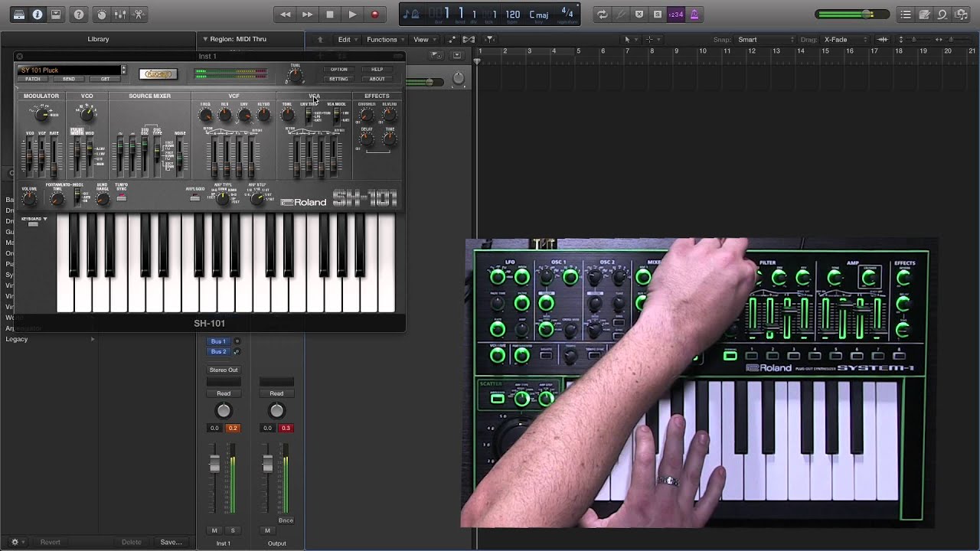The height and width of the screenshot is (551, 980).
Task: Click the HELP button in SH-101
Action: pos(377,70)
